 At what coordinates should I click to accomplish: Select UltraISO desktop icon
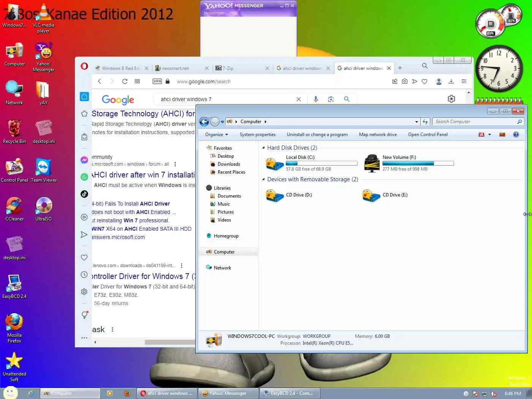pyautogui.click(x=43, y=209)
